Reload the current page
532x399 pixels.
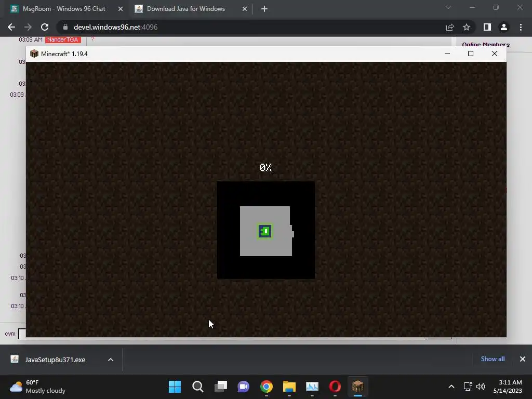[x=45, y=27]
